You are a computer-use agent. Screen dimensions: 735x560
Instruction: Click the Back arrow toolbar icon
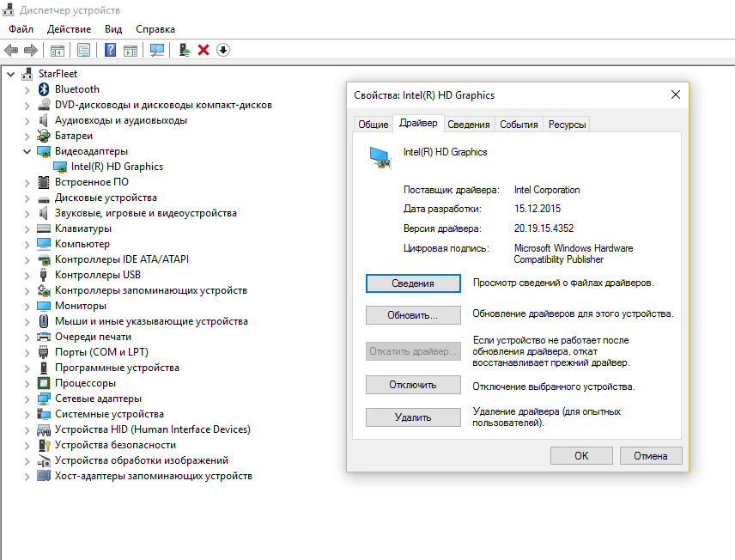pyautogui.click(x=11, y=50)
